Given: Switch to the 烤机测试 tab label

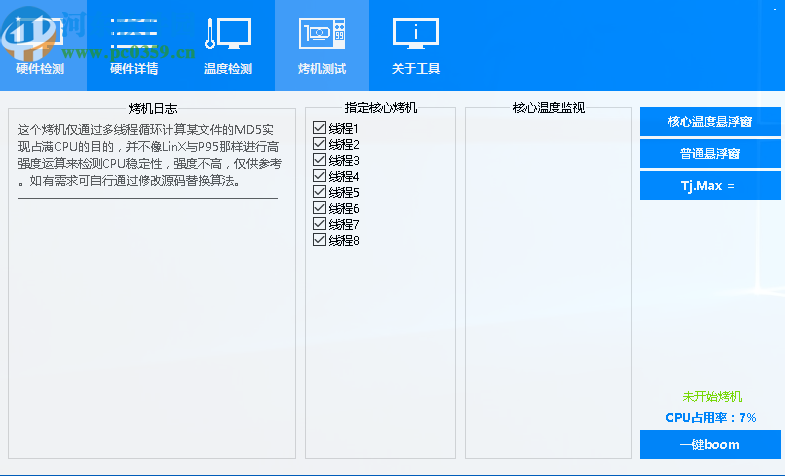Looking at the screenshot, I should click(322, 69).
